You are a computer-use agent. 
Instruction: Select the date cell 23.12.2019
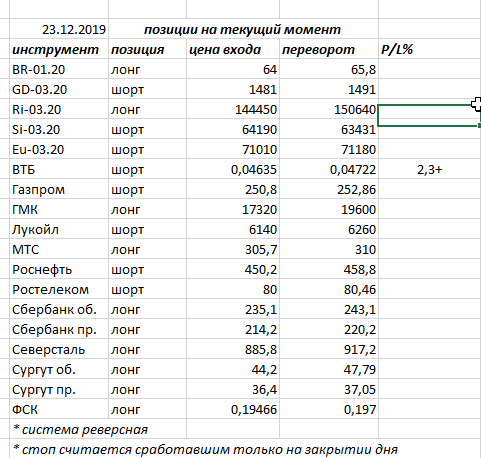click(59, 29)
